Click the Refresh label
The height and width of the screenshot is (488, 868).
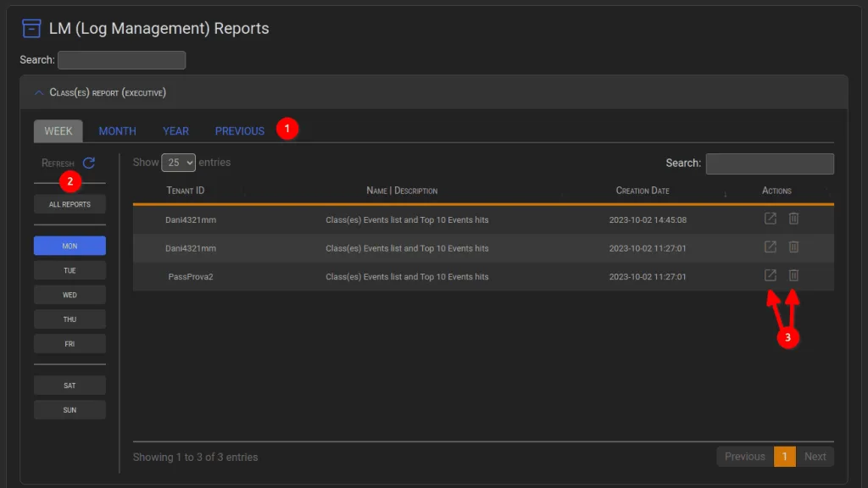[58, 164]
